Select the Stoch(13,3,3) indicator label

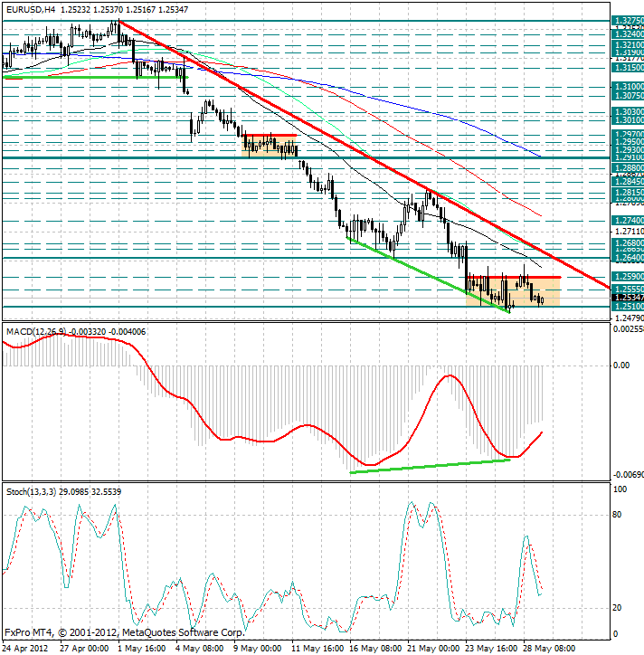click(32, 491)
